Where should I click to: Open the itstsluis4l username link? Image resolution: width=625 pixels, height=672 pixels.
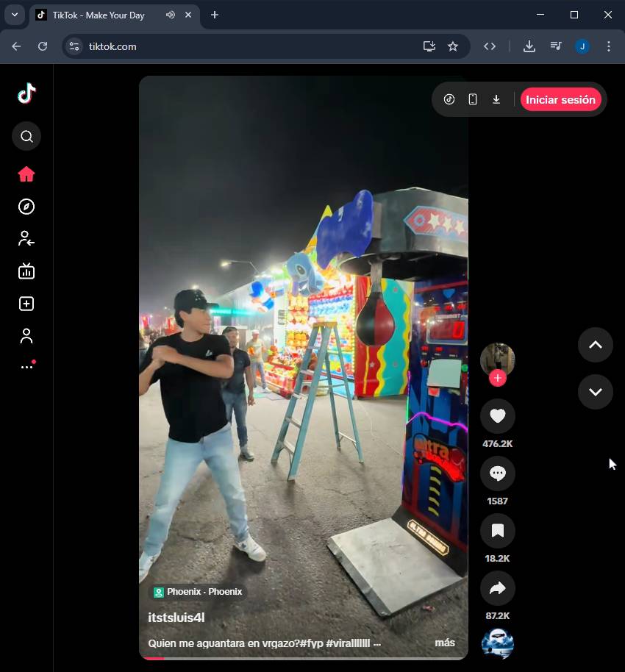point(176,618)
